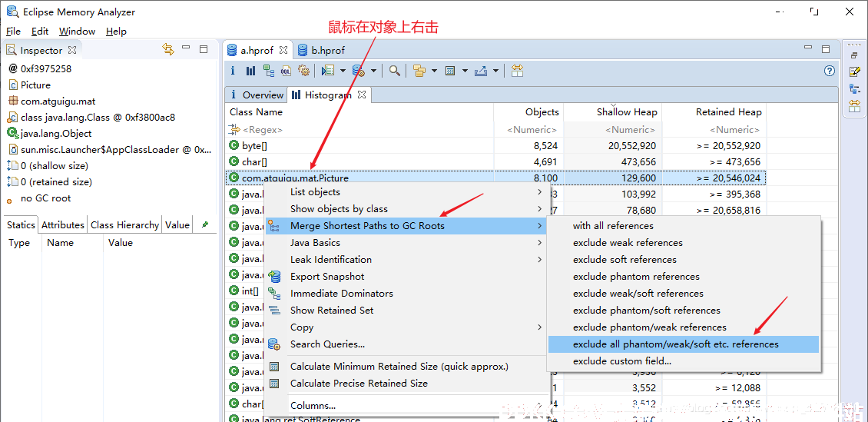Click the pin icon beside Value tab
This screenshot has width=868, height=422.
click(x=205, y=225)
